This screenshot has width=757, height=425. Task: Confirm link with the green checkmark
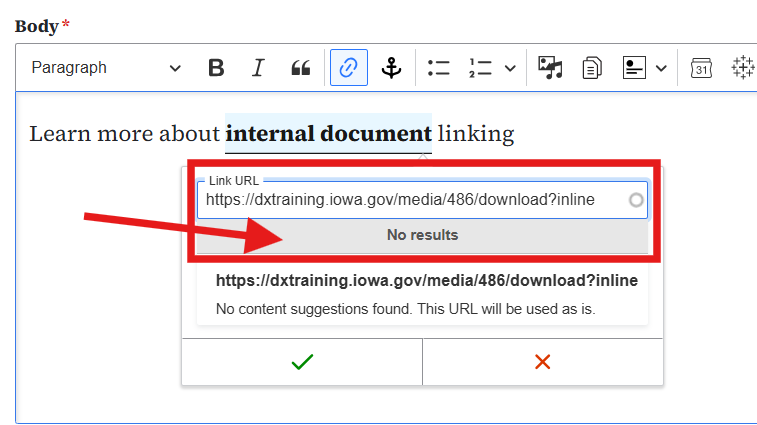click(x=302, y=362)
